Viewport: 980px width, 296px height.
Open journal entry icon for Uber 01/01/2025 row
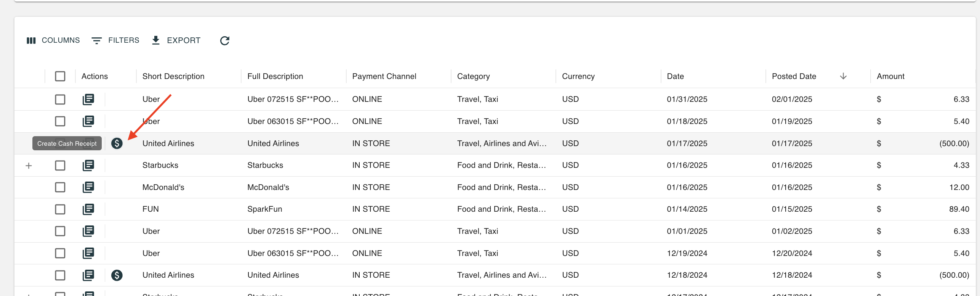(x=88, y=231)
